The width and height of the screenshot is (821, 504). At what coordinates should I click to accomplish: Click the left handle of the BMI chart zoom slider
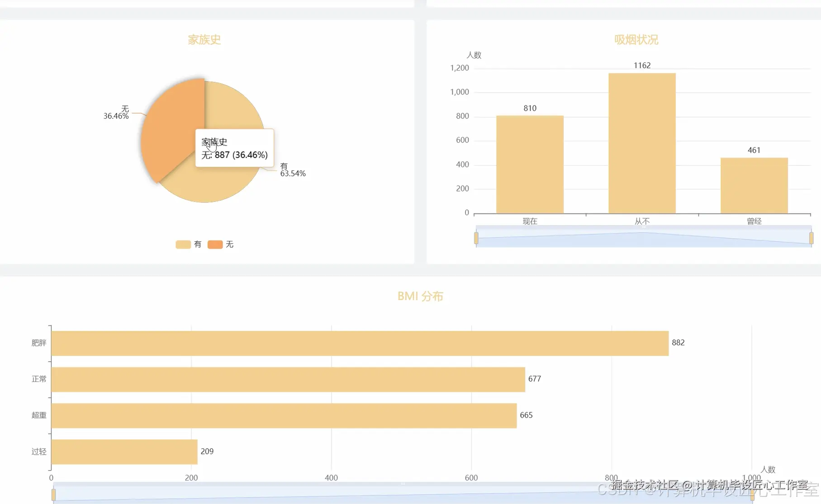click(x=53, y=495)
